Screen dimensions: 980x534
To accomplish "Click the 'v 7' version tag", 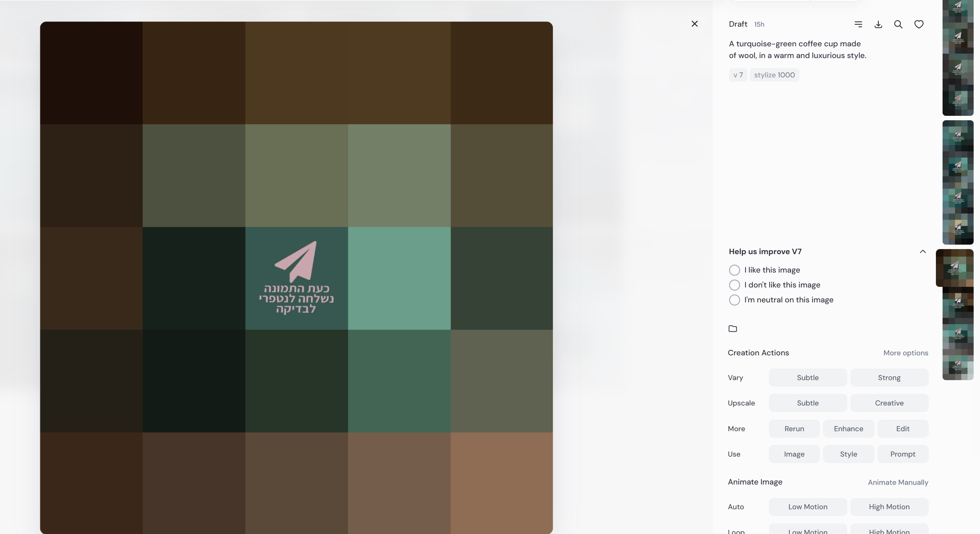I will coord(738,75).
